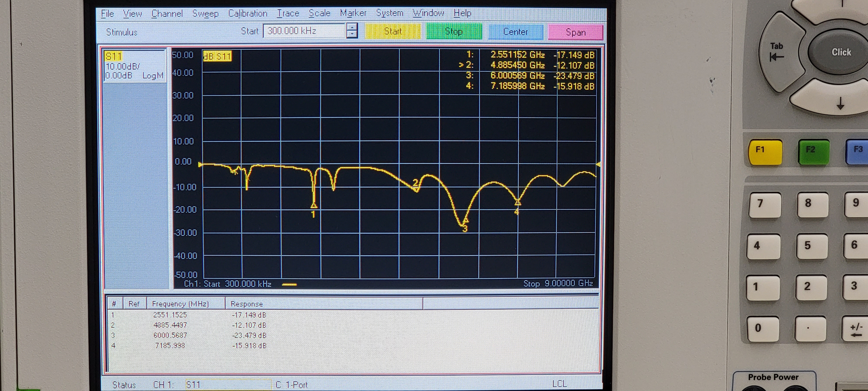Decrement the start frequency with down arrow

(x=352, y=34)
